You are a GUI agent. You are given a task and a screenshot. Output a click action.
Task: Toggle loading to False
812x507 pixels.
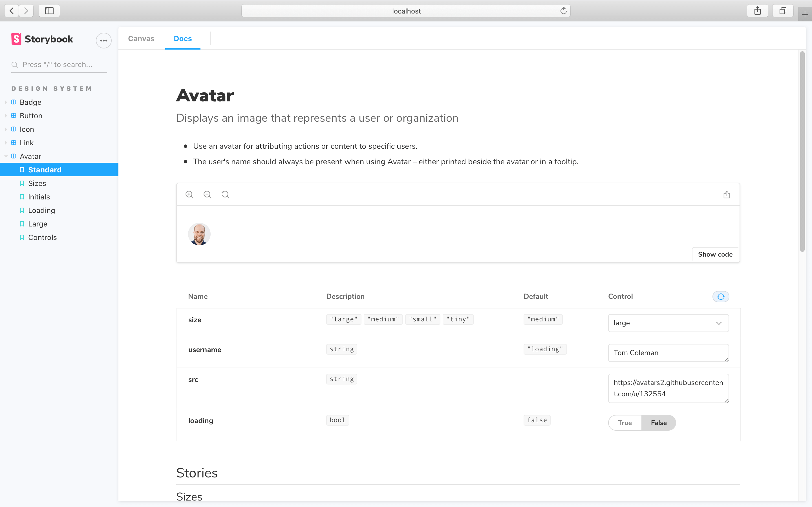pyautogui.click(x=658, y=422)
